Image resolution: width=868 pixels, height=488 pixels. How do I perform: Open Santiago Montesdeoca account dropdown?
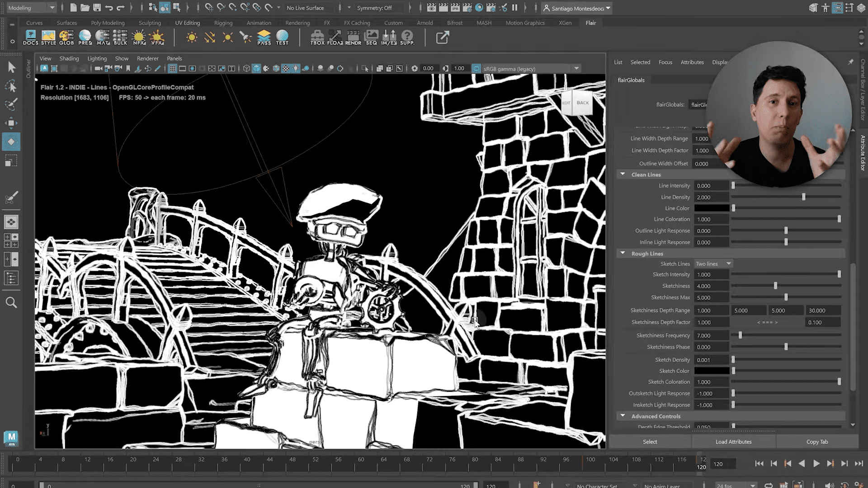(577, 8)
